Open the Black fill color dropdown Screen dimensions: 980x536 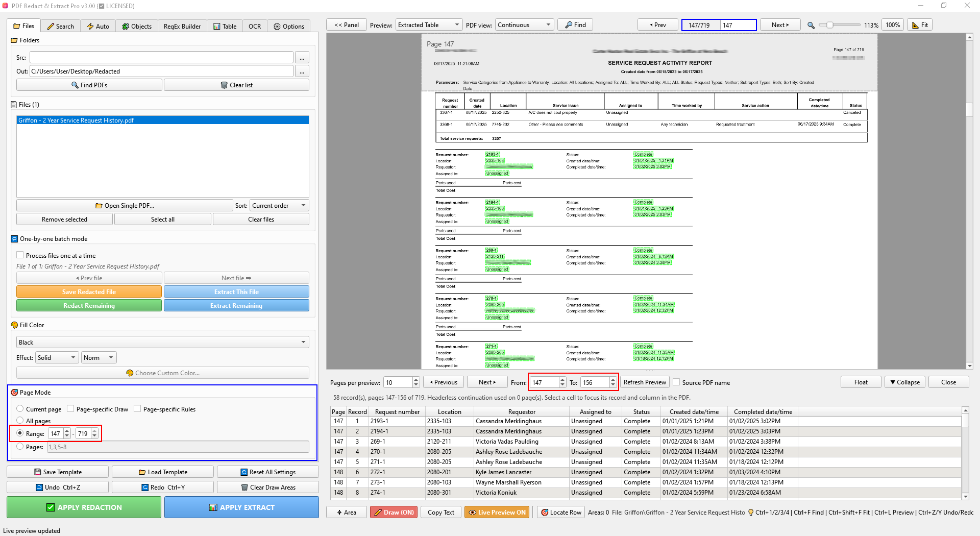click(162, 343)
